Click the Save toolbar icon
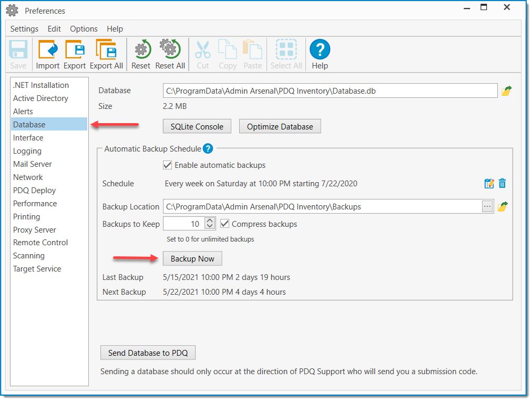This screenshot has height=401, width=532. click(18, 54)
